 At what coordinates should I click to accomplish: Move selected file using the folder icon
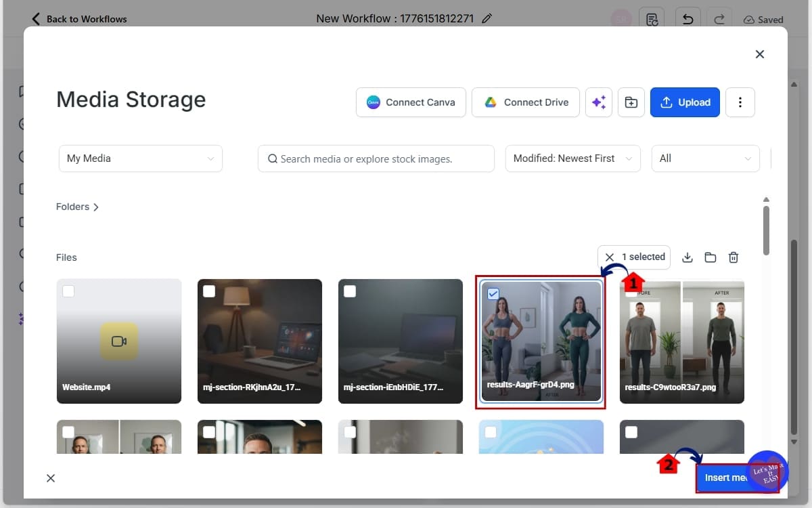coord(710,257)
